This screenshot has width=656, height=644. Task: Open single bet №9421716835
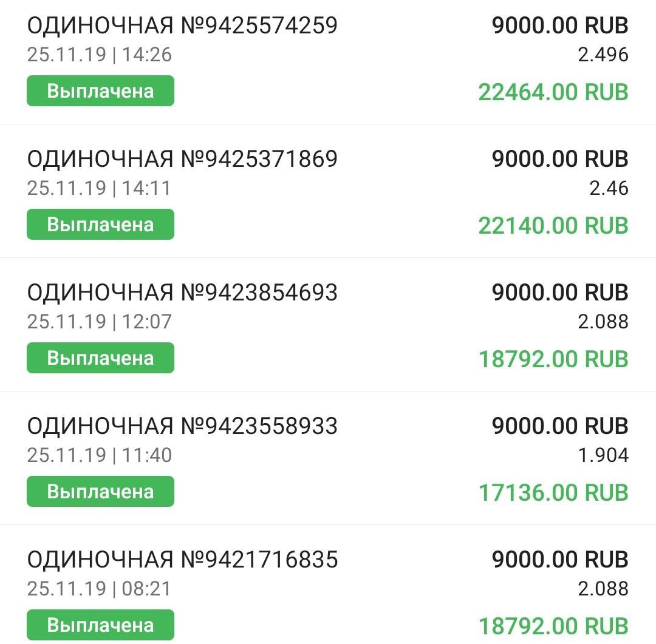pyautogui.click(x=182, y=560)
